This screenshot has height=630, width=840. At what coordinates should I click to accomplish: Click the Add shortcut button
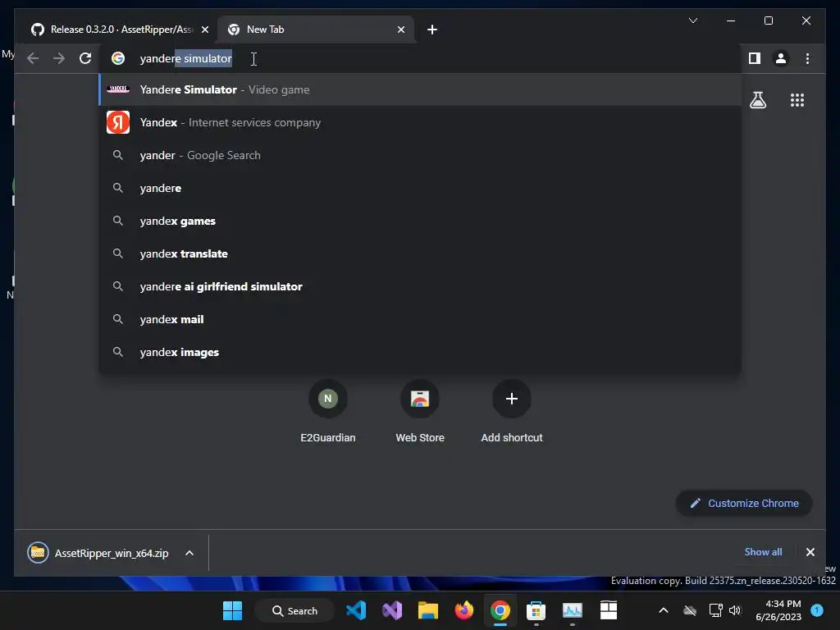(x=512, y=412)
